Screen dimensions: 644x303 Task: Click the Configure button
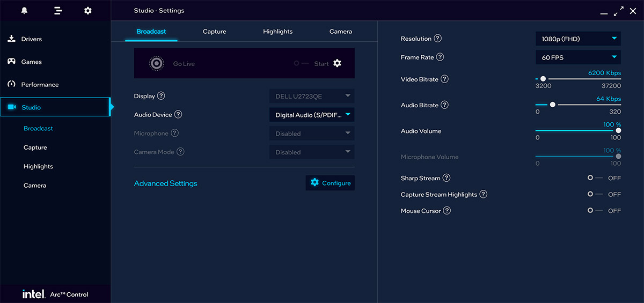[330, 183]
